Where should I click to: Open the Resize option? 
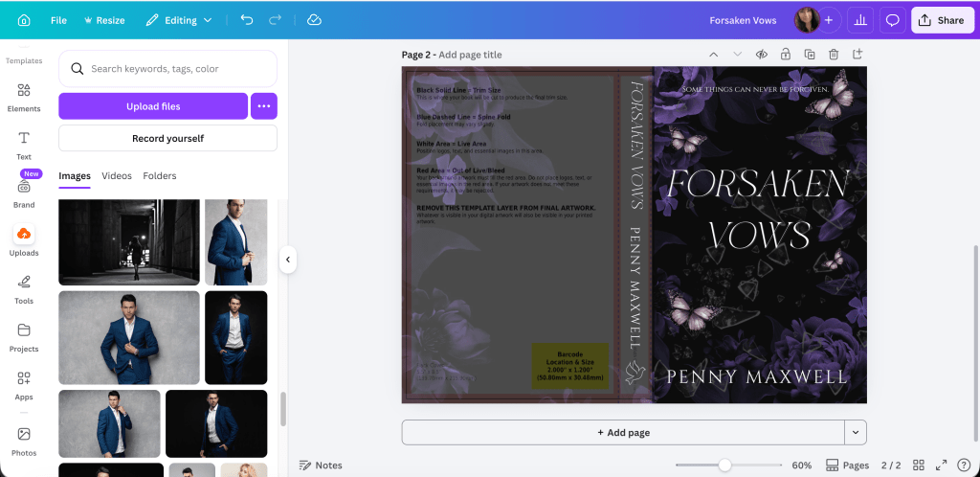click(x=103, y=20)
